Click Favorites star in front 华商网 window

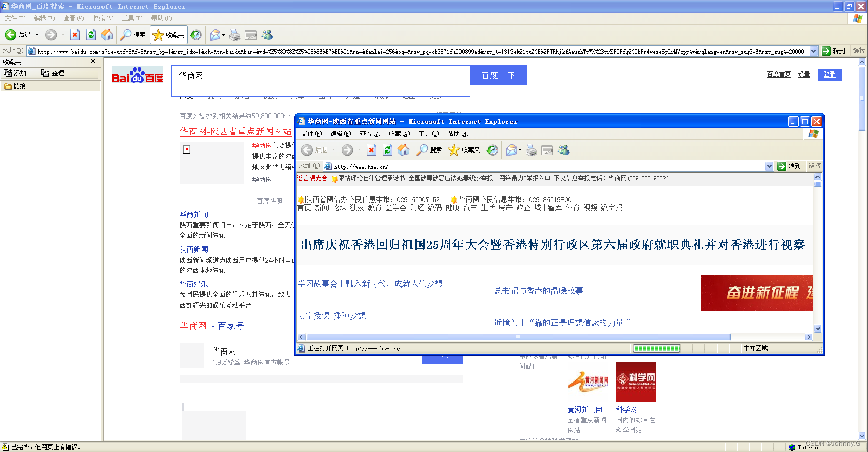pos(464,150)
